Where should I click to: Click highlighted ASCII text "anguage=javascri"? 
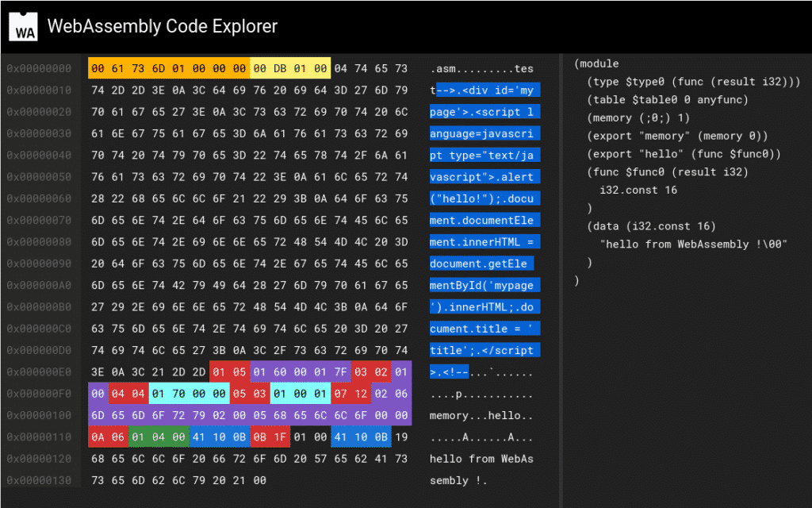[485, 133]
